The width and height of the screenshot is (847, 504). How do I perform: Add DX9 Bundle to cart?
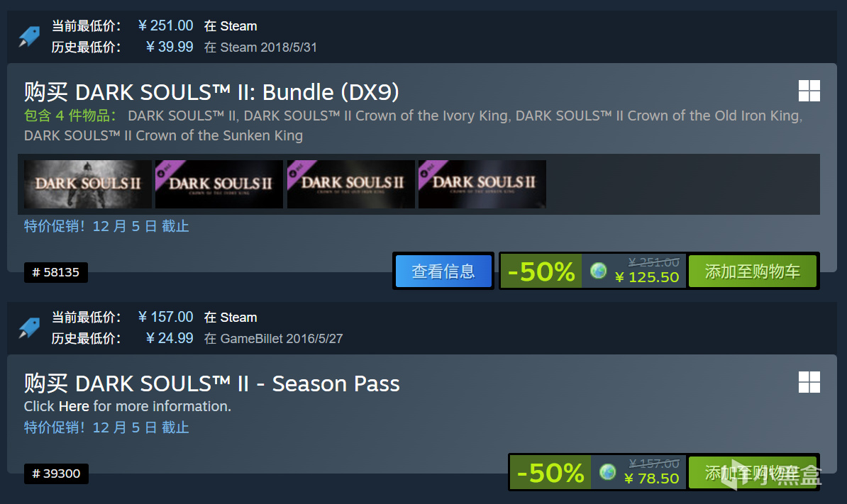coord(753,271)
